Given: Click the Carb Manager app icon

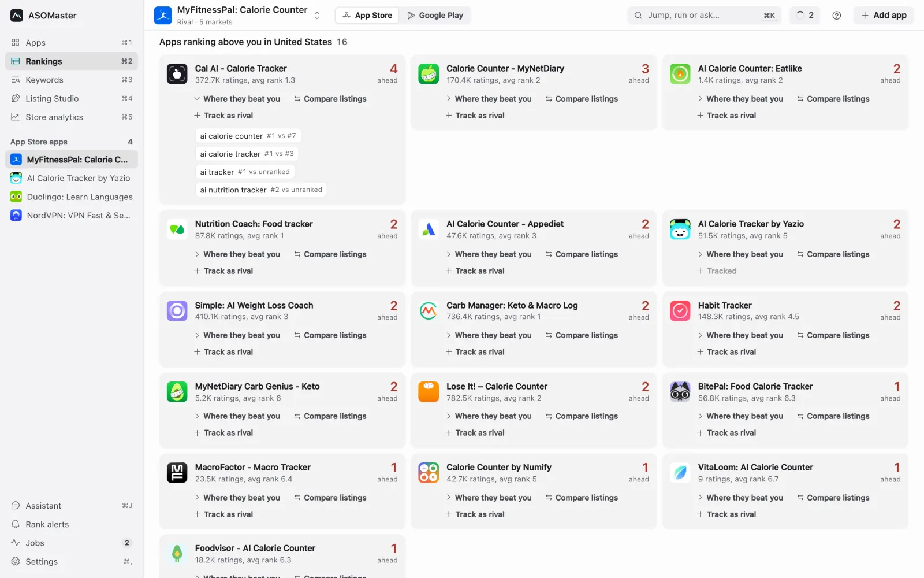Looking at the screenshot, I should click(429, 311).
